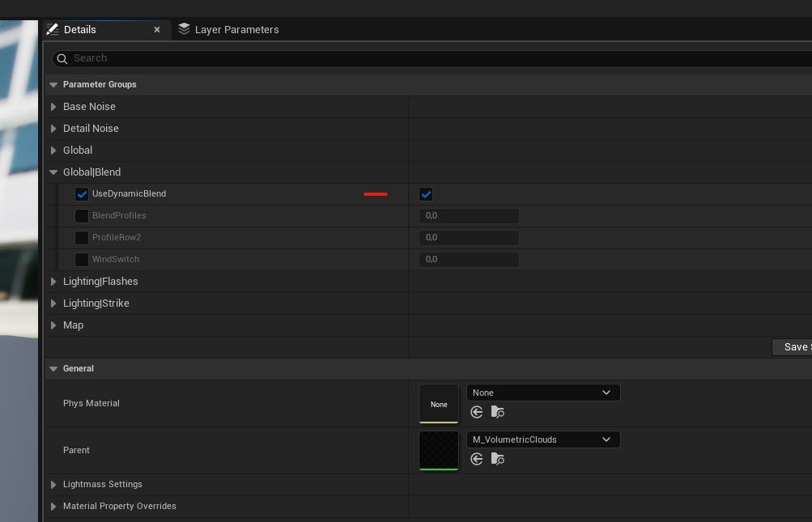Expand the Detail Noise group

coord(53,129)
